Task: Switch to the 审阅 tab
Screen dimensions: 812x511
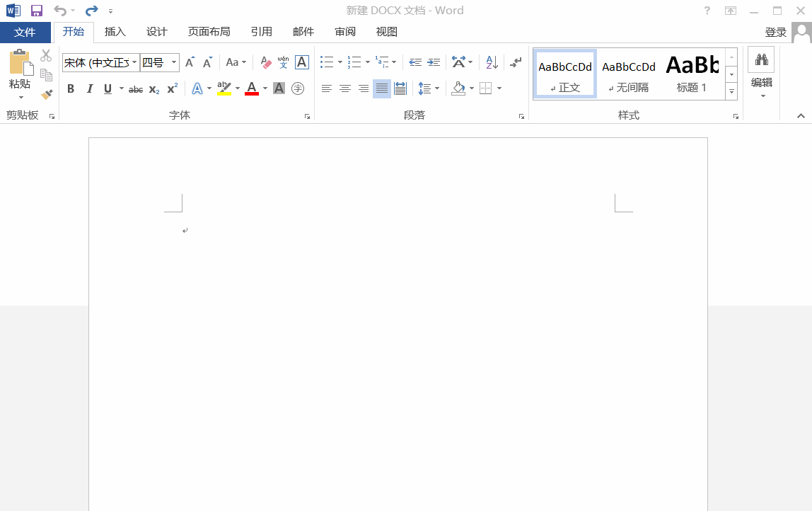Action: [345, 32]
